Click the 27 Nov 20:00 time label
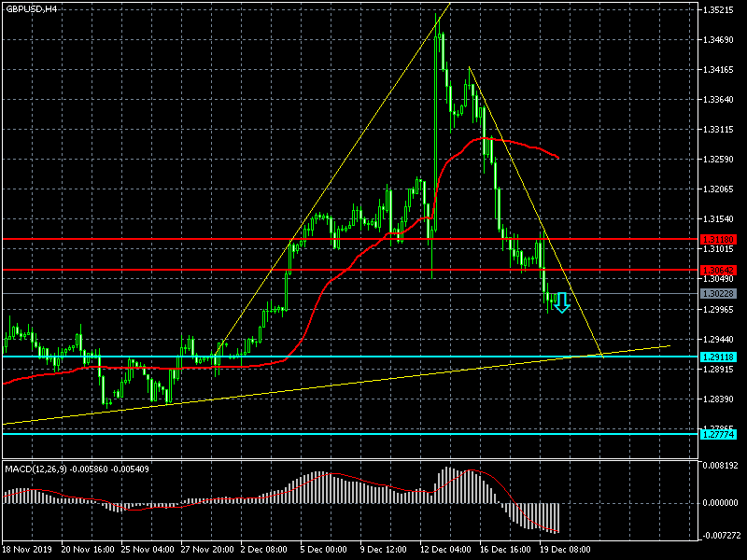This screenshot has width=747, height=560. 207,549
